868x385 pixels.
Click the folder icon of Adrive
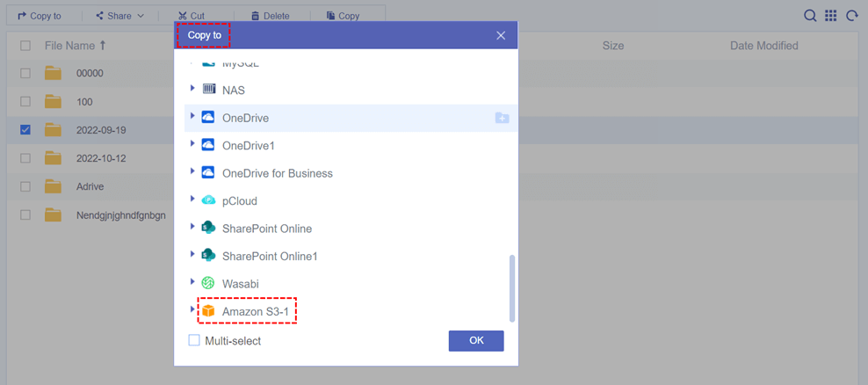click(53, 186)
